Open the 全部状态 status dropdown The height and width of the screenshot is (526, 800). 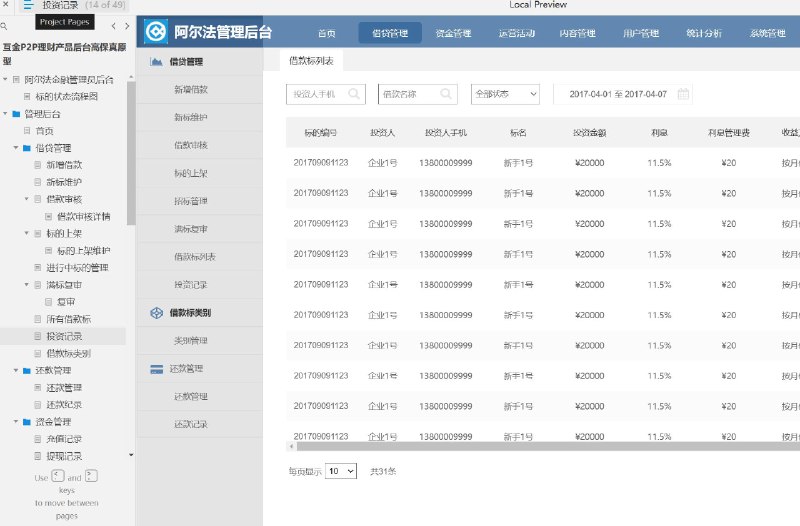pos(505,94)
